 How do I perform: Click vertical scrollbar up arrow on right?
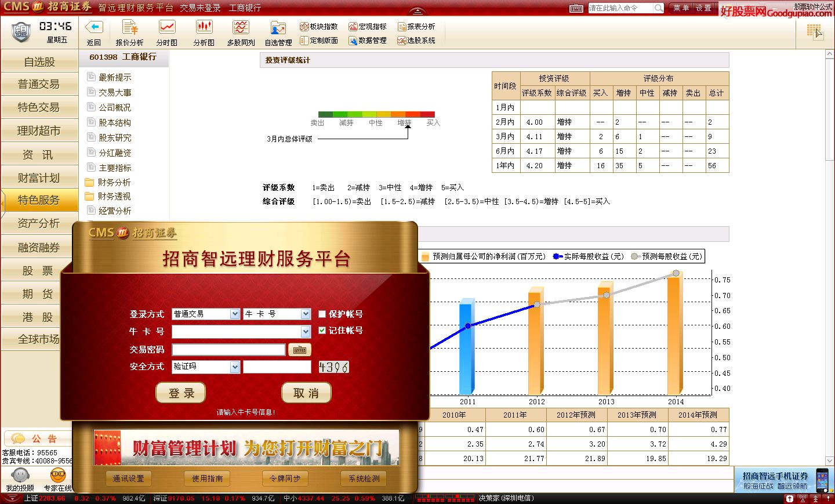830,54
